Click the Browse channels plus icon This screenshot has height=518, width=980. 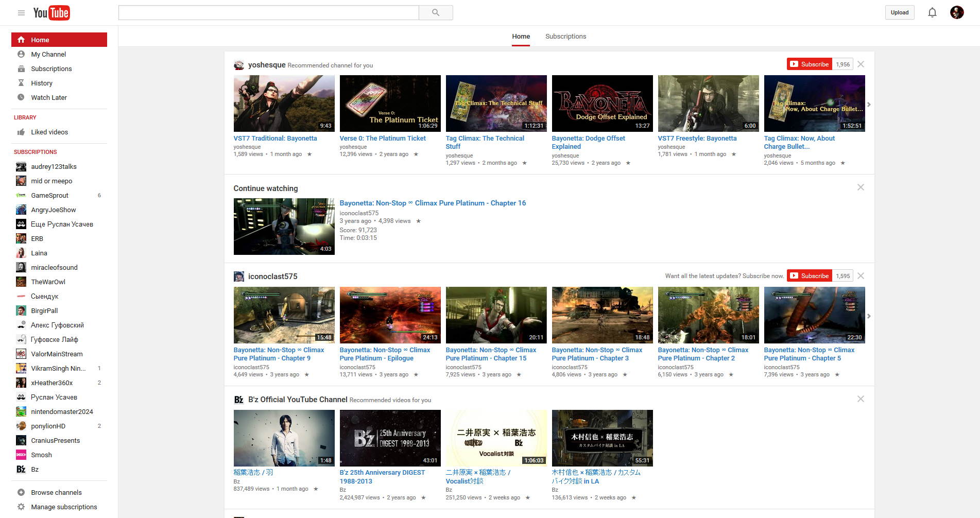pos(21,492)
